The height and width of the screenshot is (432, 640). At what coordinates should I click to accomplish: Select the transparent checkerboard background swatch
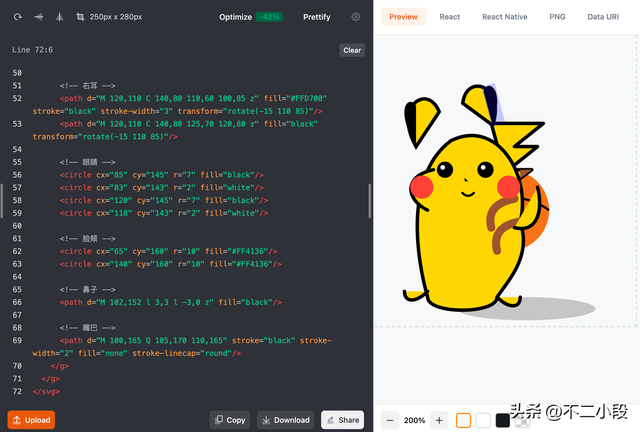click(522, 422)
